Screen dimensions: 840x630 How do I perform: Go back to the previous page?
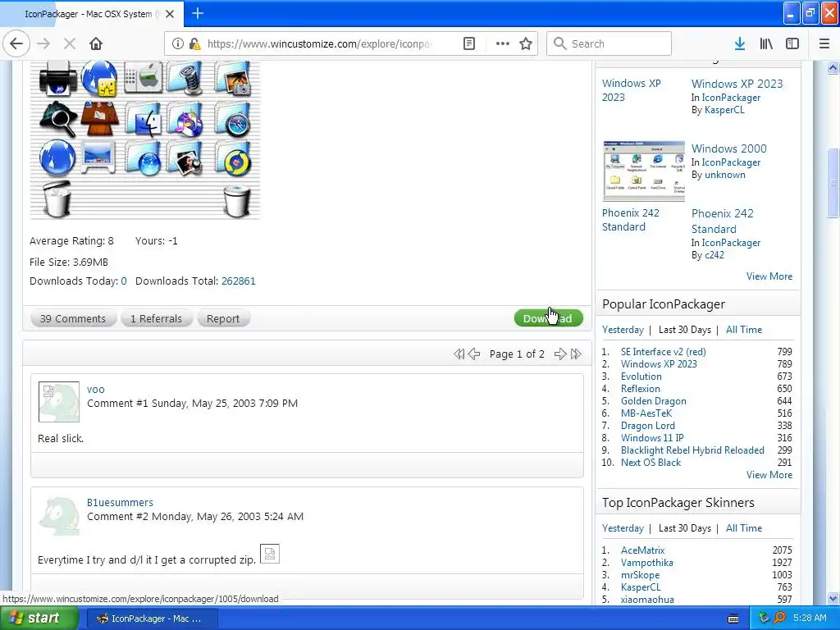point(16,43)
